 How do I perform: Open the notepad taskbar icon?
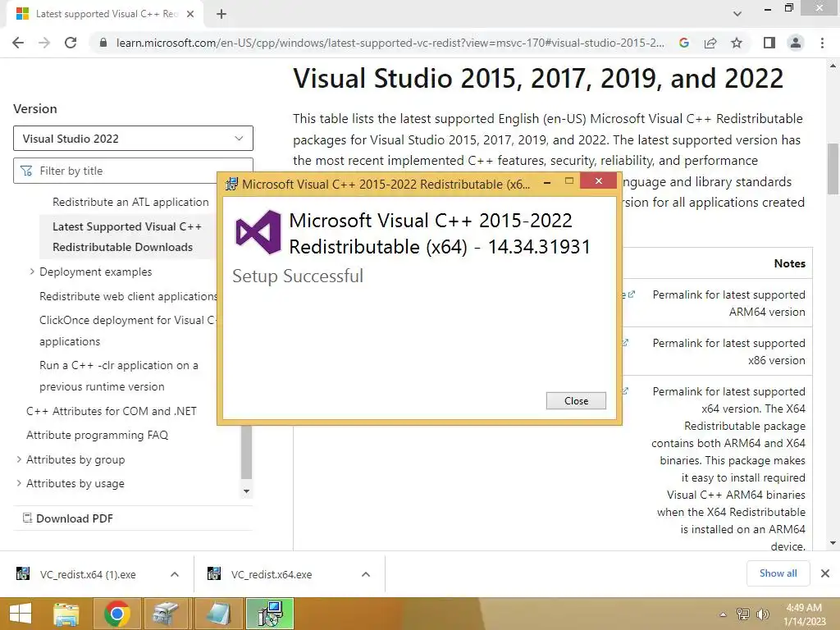point(218,614)
